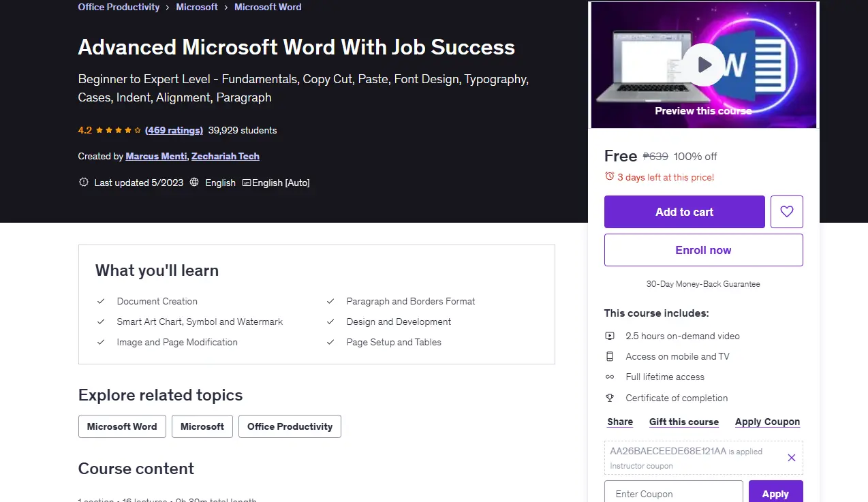
Task: Click '2.5 hours on-demand video' text
Action: 683,336
